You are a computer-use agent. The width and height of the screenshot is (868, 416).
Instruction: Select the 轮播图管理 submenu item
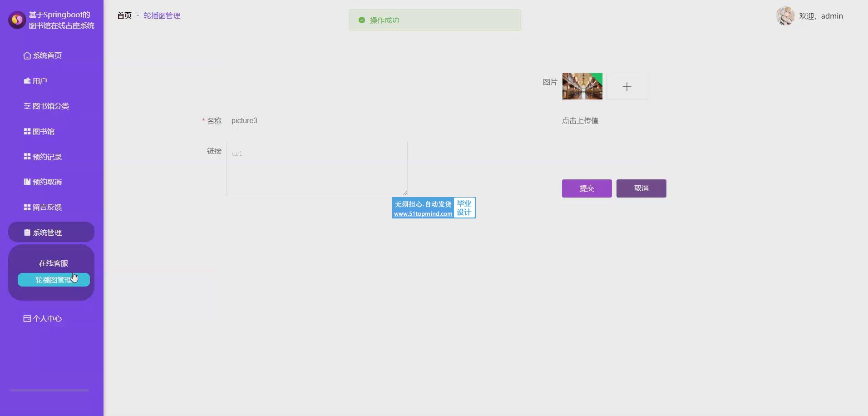(53, 280)
